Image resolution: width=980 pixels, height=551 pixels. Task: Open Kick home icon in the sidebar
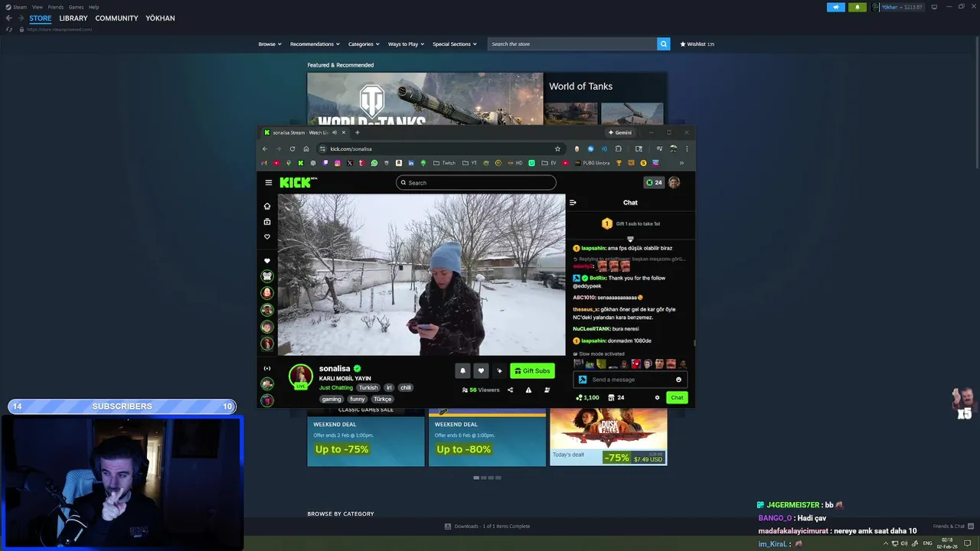pyautogui.click(x=267, y=206)
